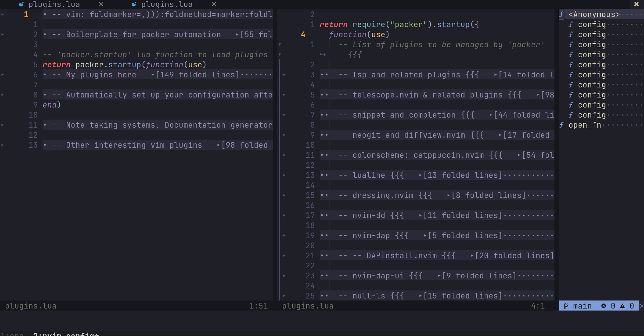644x336 pixels.
Task: Expand the 'Note-taking systems' fold gutter arrow
Action: [3, 125]
